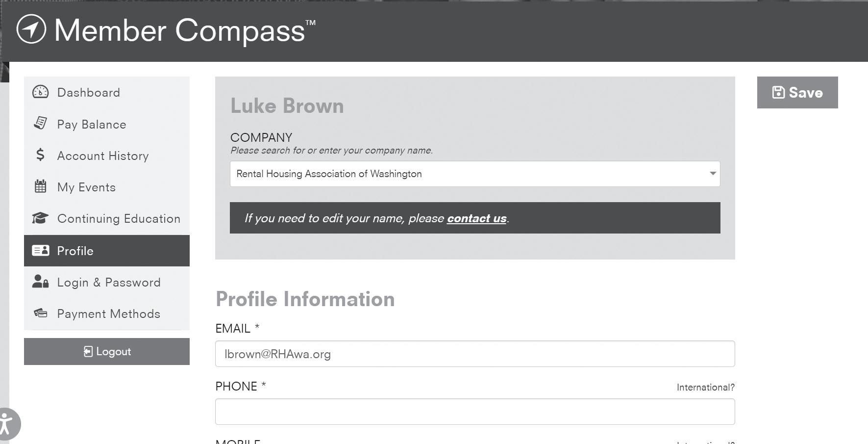Viewport: 868px width, 444px height.
Task: Click the My Events calendar icon
Action: coord(40,186)
